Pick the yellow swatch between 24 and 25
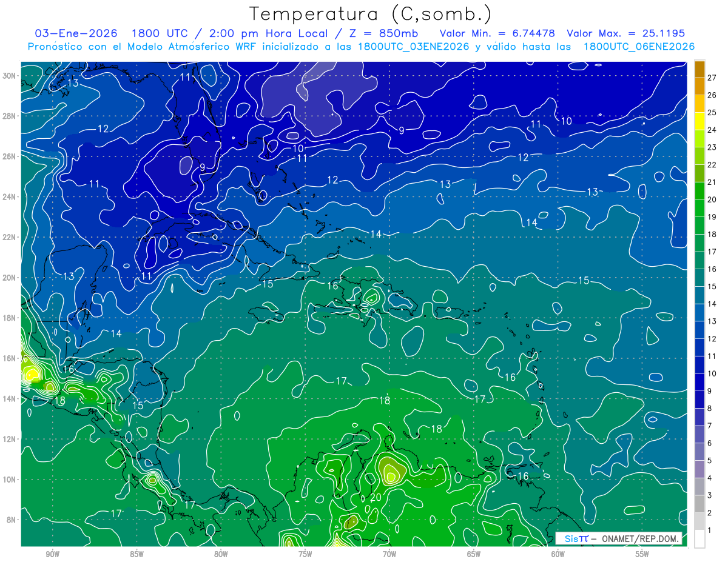728x562 pixels. (x=699, y=121)
